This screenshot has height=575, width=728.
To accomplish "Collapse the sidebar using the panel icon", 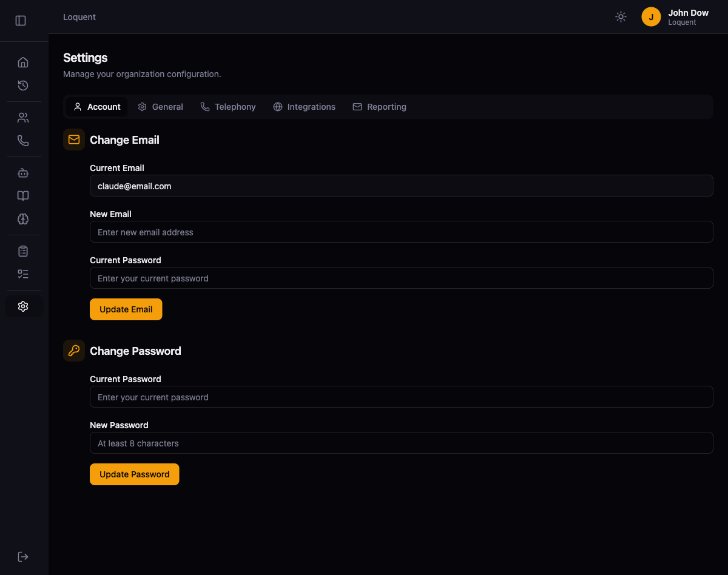I will click(x=21, y=20).
